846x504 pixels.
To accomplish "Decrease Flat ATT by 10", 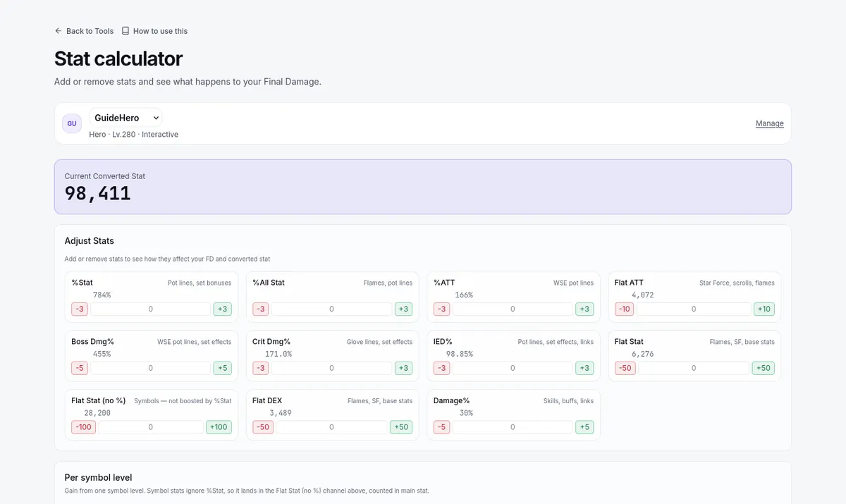I will (624, 309).
